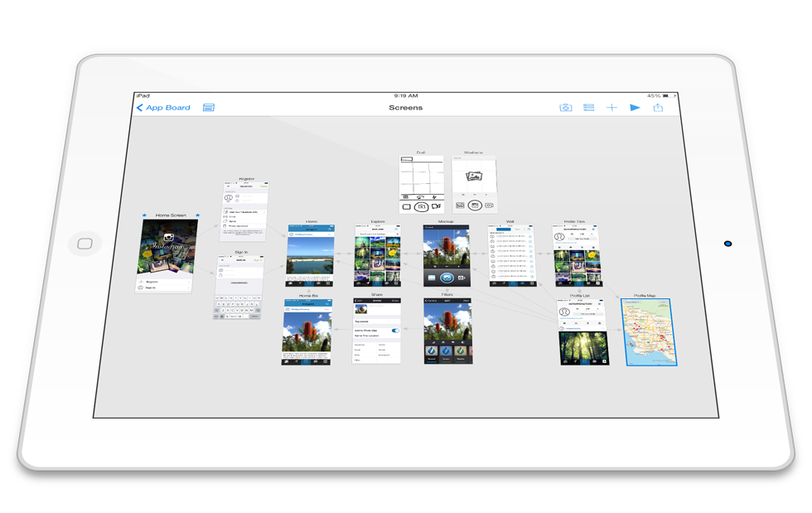Open the screen list view icon
Viewport: 812px width, 513px height.
click(x=588, y=108)
